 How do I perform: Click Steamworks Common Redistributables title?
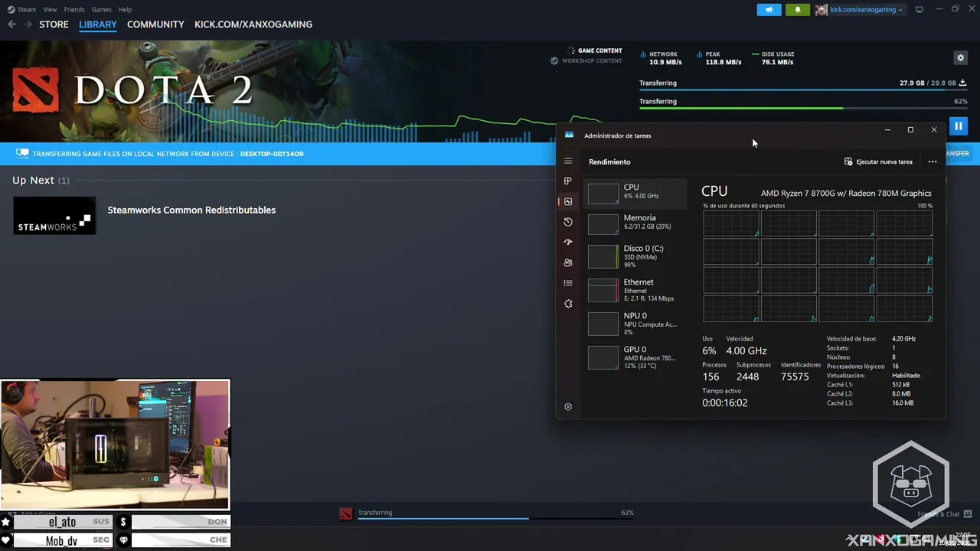(191, 210)
